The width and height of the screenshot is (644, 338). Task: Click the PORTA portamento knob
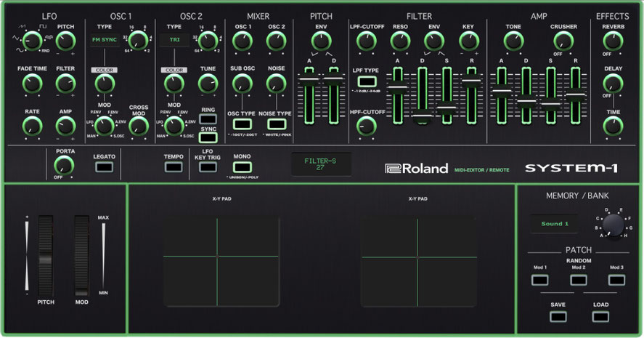click(64, 166)
